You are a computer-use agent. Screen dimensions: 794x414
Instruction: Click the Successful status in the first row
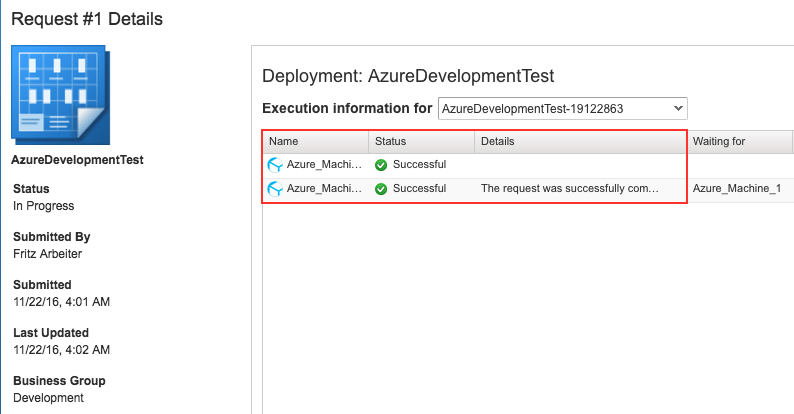point(419,164)
